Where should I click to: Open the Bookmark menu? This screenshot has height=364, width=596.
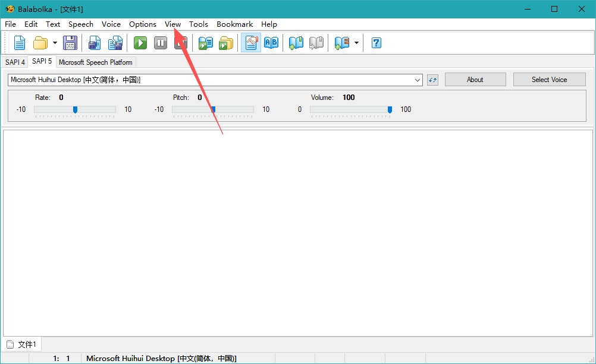pos(234,24)
